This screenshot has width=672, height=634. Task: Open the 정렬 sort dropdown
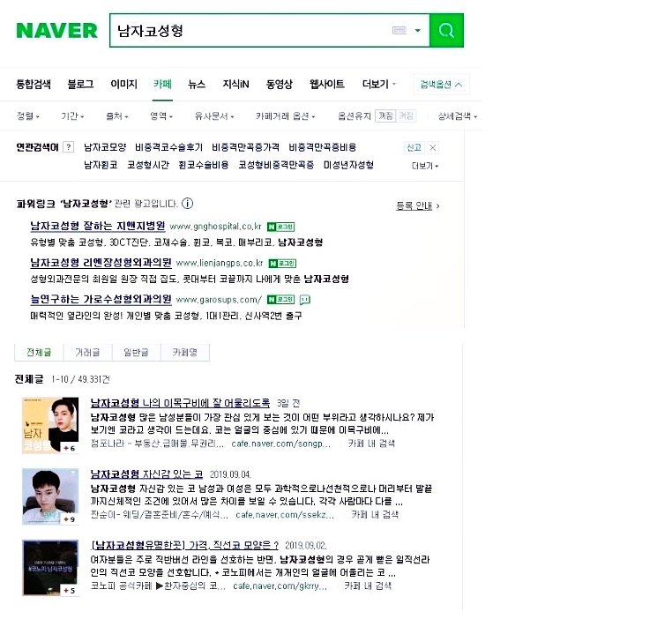[28, 116]
